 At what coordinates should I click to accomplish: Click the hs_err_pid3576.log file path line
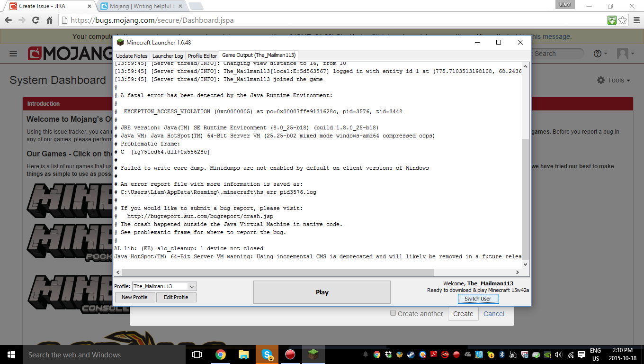click(x=215, y=192)
